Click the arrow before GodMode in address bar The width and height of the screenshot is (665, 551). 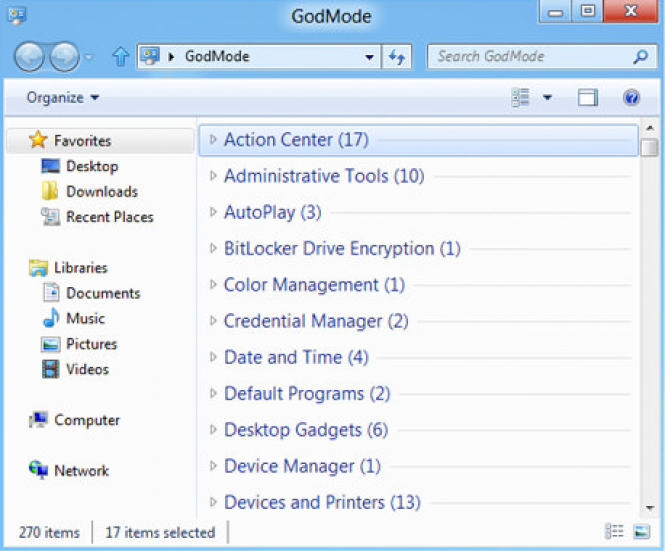171,57
